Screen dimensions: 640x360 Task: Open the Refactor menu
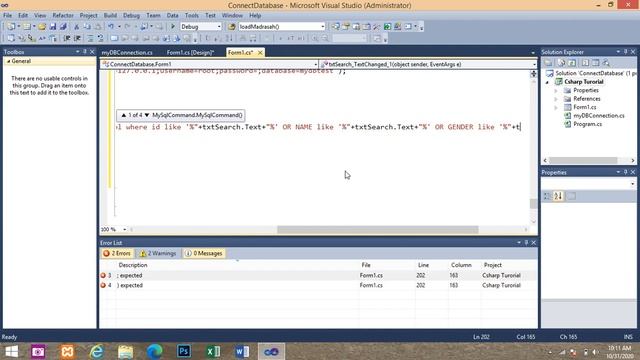click(63, 16)
